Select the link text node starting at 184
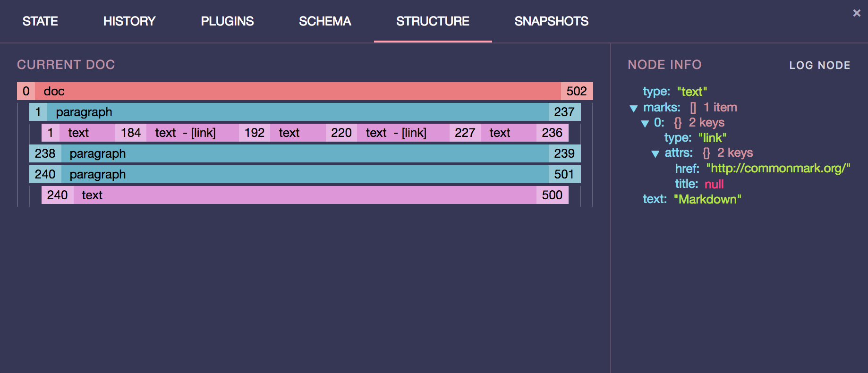This screenshot has width=868, height=373. (x=193, y=133)
